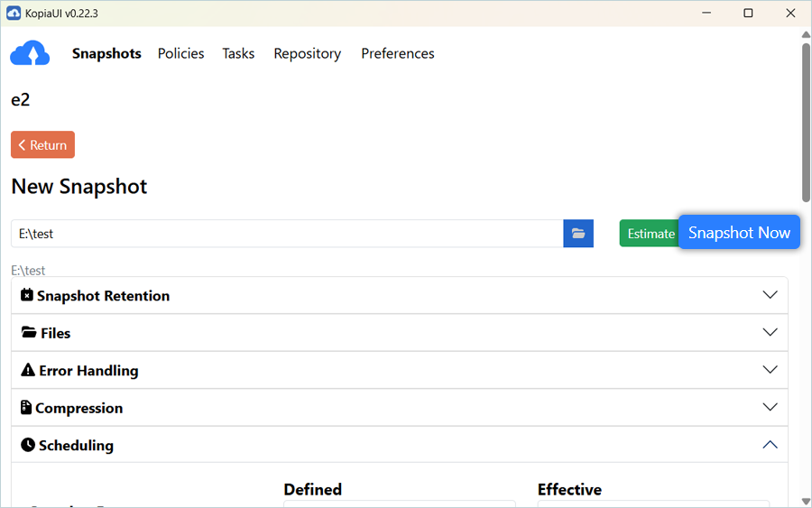The image size is (812, 508).
Task: Expand the Compression section chevron
Action: 770,408
